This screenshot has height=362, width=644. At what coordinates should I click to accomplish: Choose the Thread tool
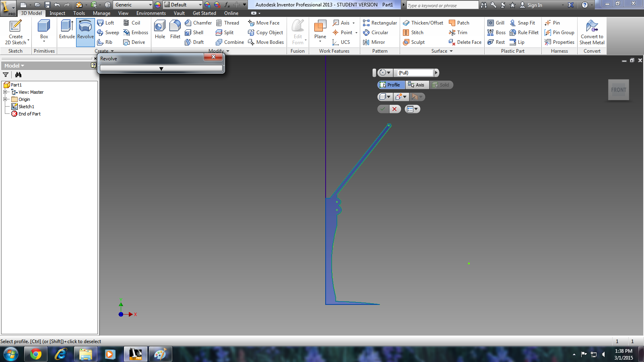coord(227,23)
